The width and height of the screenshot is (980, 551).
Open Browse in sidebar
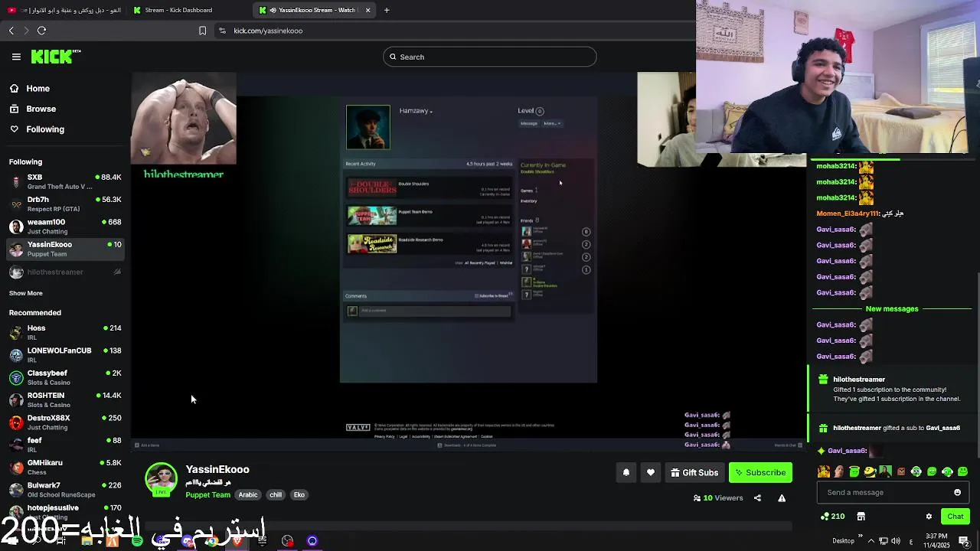[41, 109]
